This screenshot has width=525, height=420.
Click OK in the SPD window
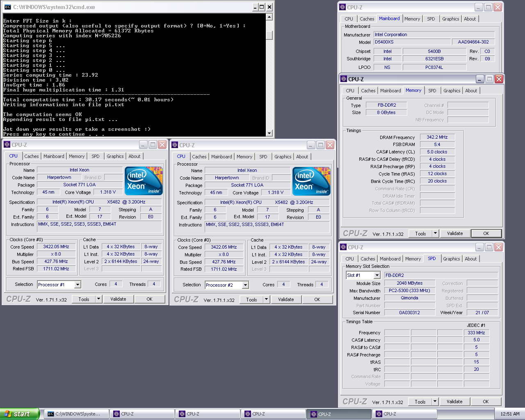tap(486, 402)
